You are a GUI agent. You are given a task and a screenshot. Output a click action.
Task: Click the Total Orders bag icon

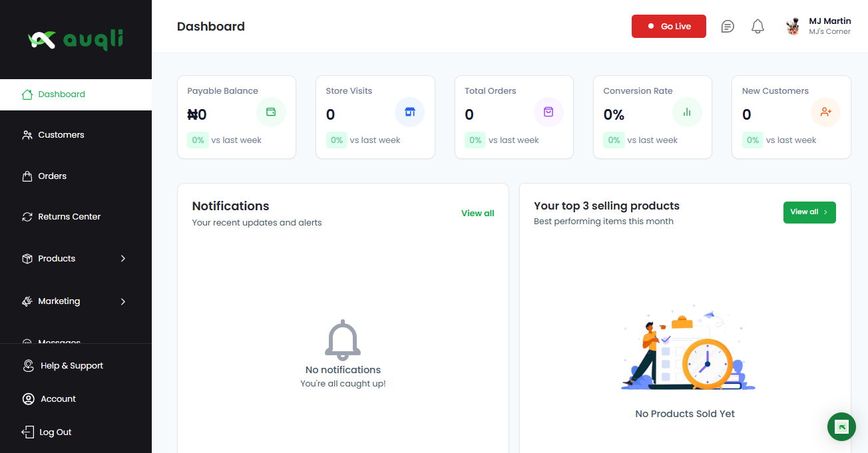(x=548, y=112)
